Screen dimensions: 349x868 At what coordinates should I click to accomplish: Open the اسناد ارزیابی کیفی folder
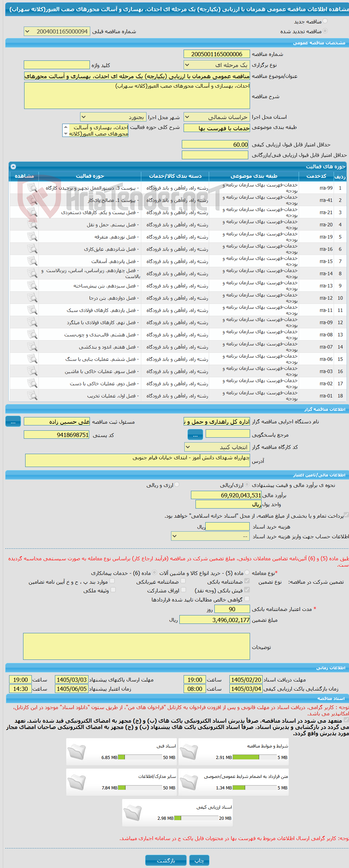click(133, 812)
